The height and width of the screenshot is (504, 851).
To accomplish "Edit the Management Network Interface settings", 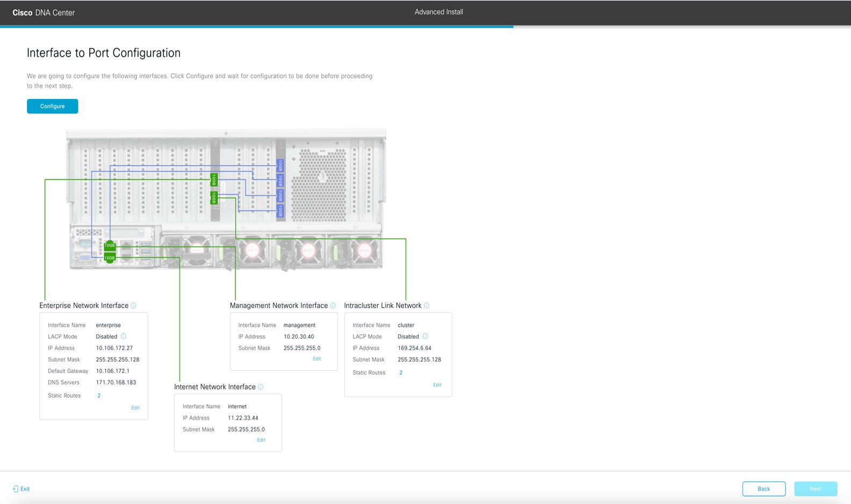I will coord(316,359).
